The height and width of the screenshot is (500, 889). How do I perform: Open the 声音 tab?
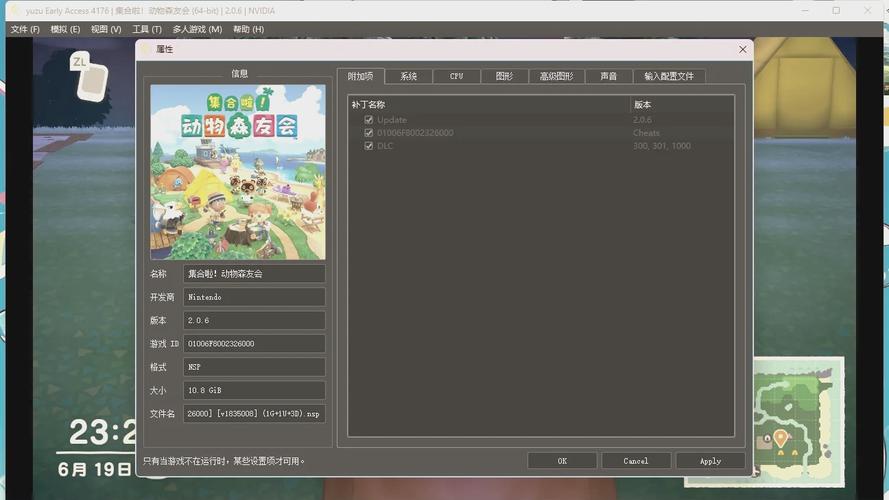[x=608, y=76]
